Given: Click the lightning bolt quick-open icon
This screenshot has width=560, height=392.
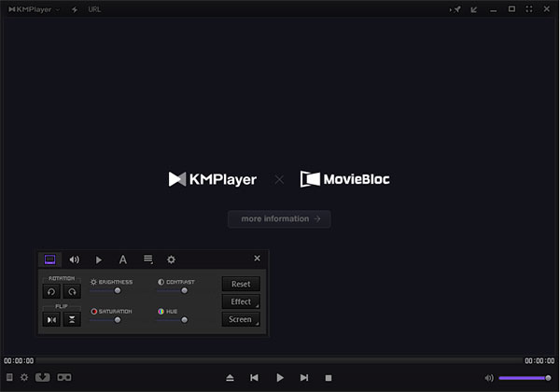Looking at the screenshot, I should tap(75, 9).
